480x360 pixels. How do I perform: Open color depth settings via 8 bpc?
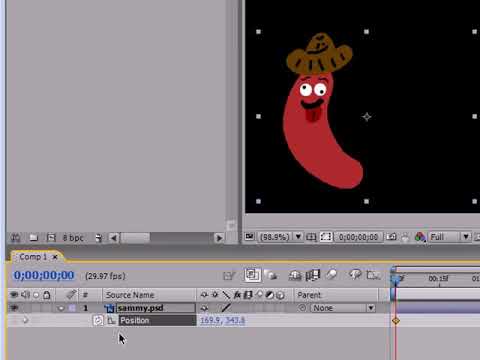click(73, 238)
